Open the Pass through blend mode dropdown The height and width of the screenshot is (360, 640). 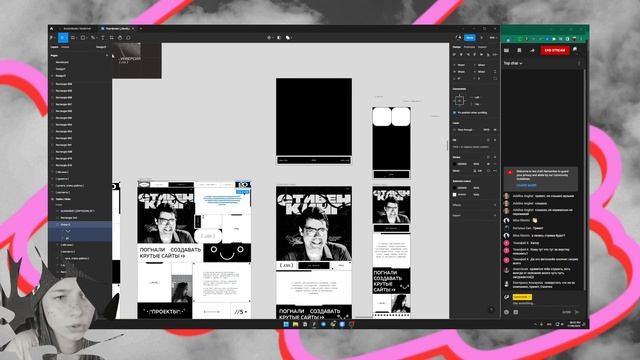pyautogui.click(x=465, y=130)
